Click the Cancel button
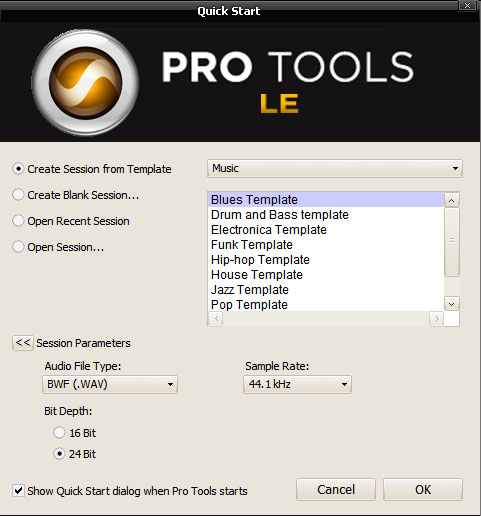Viewport: 481px width, 516px height. [336, 490]
